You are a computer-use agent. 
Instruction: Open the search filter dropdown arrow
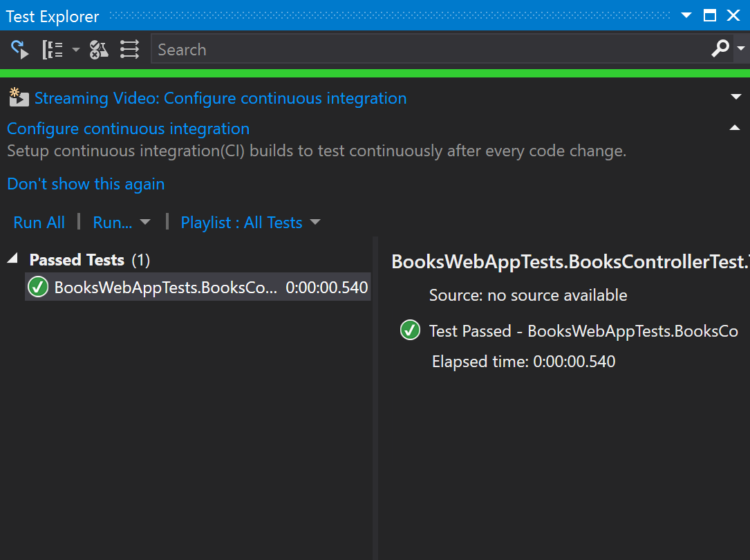coord(741,48)
